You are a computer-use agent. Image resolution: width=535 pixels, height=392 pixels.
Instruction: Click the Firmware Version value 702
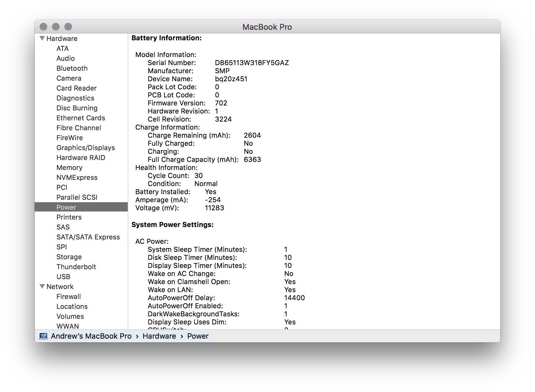tap(221, 103)
